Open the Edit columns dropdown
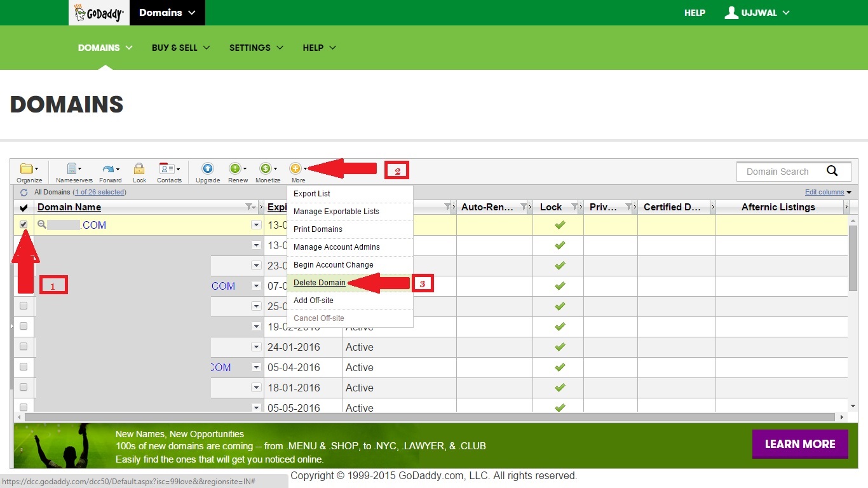Screen dimensions: 868x488 pyautogui.click(x=828, y=192)
